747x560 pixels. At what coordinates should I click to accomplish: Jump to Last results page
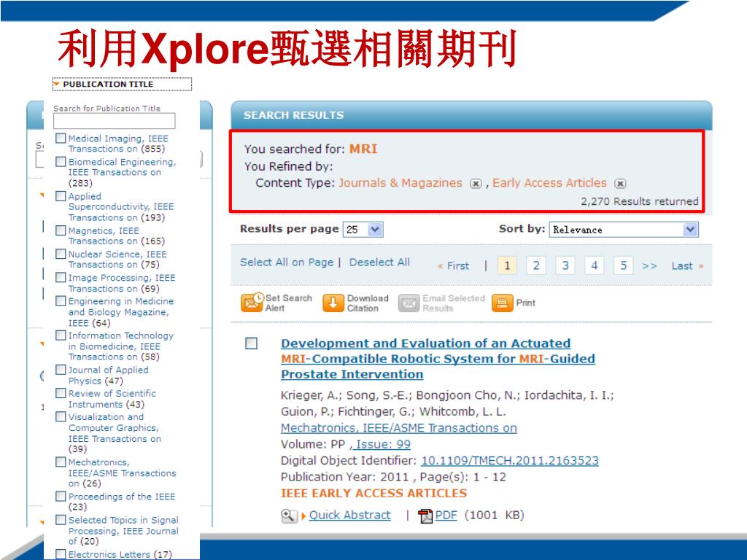pos(687,265)
